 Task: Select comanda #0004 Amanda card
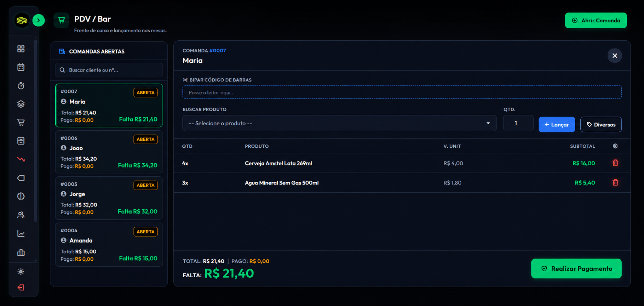click(109, 244)
